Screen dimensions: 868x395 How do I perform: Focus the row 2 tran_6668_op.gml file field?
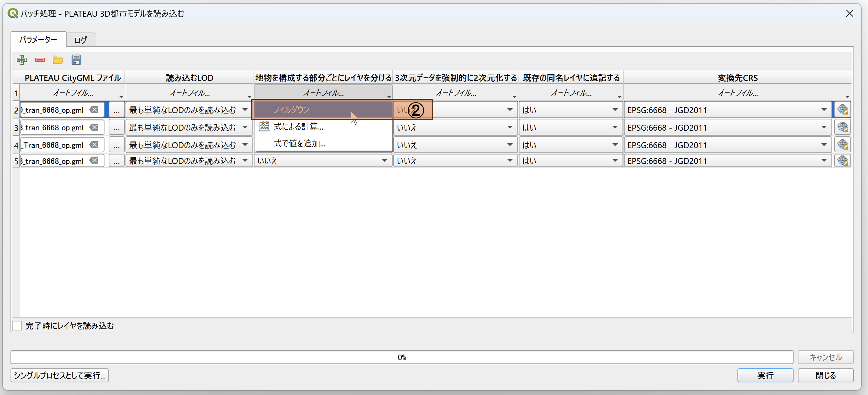(x=62, y=110)
